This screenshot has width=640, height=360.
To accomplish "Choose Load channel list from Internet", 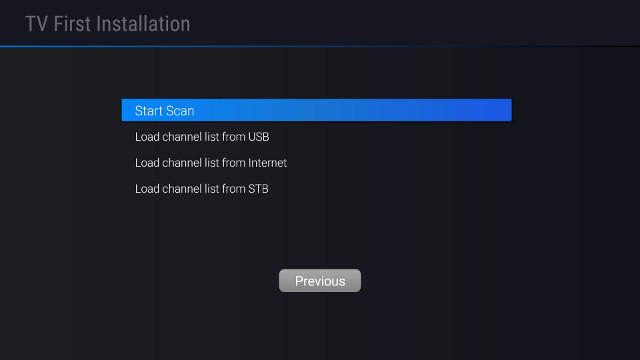I will [x=316, y=163].
